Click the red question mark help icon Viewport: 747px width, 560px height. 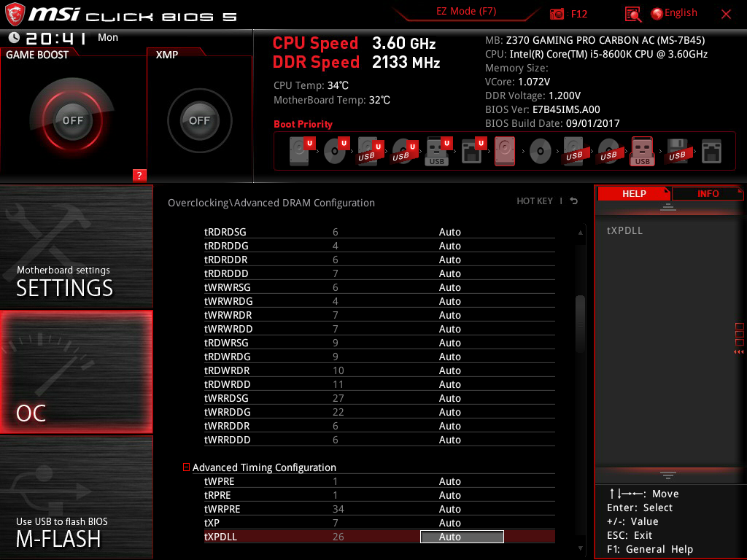click(139, 175)
